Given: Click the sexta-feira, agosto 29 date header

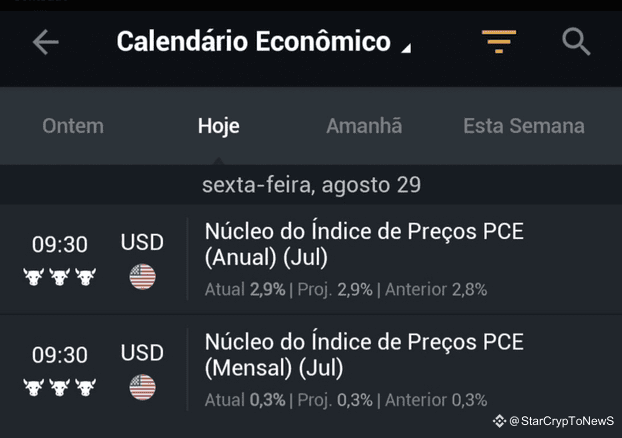Looking at the screenshot, I should pyautogui.click(x=311, y=185).
